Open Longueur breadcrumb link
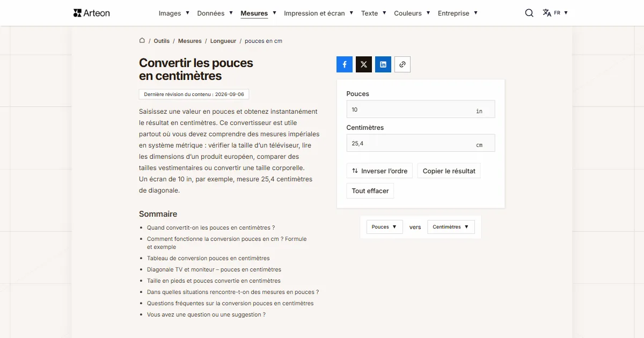Image resolution: width=644 pixels, height=338 pixels. click(x=223, y=41)
